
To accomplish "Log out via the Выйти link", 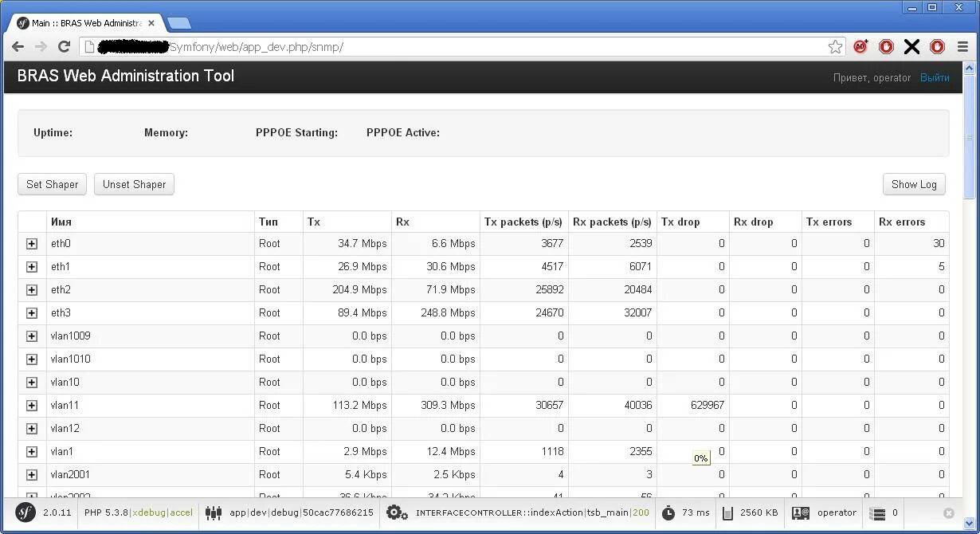I will click(935, 77).
